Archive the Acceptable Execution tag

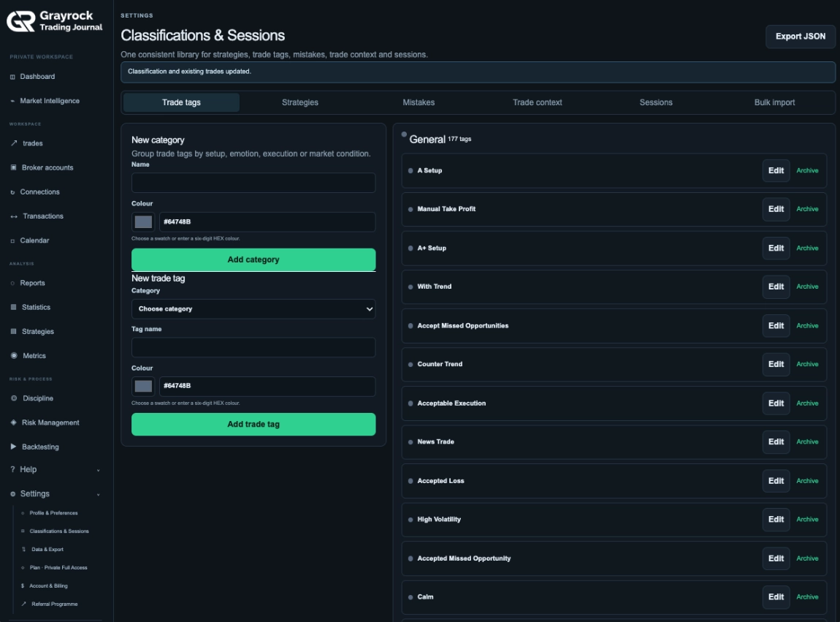807,403
